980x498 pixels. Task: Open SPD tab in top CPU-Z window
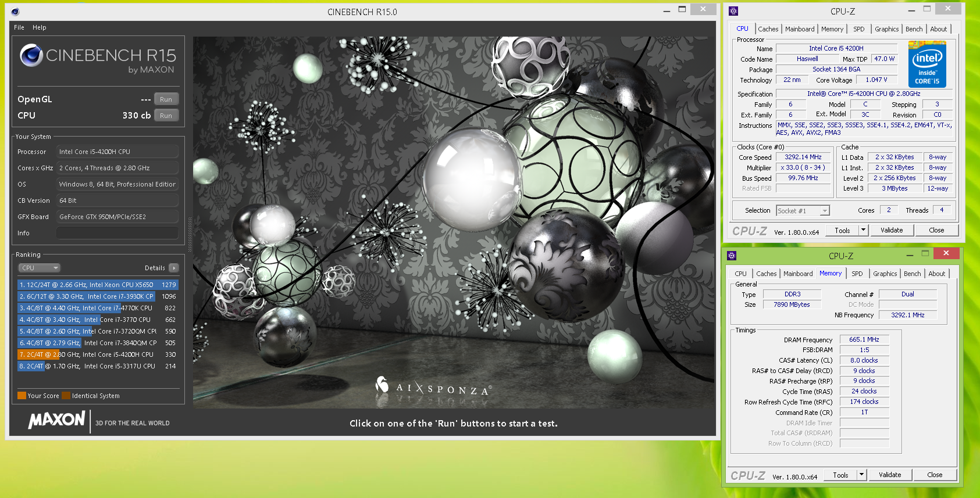pos(859,29)
